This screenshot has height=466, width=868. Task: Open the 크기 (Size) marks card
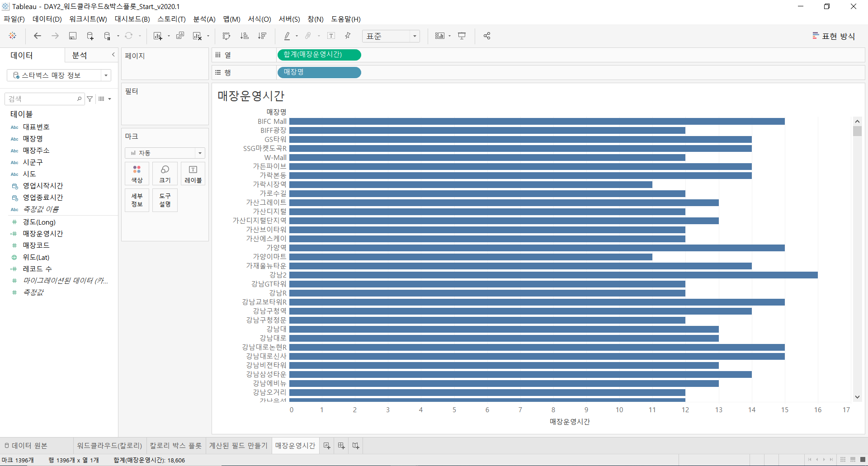[165, 174]
